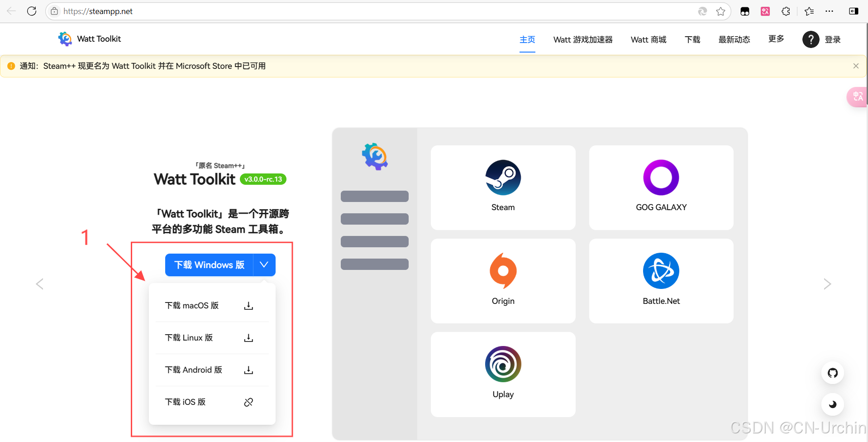Screen dimensions: 868x442
Task: Click Linux download arrow icon
Action: (248, 338)
